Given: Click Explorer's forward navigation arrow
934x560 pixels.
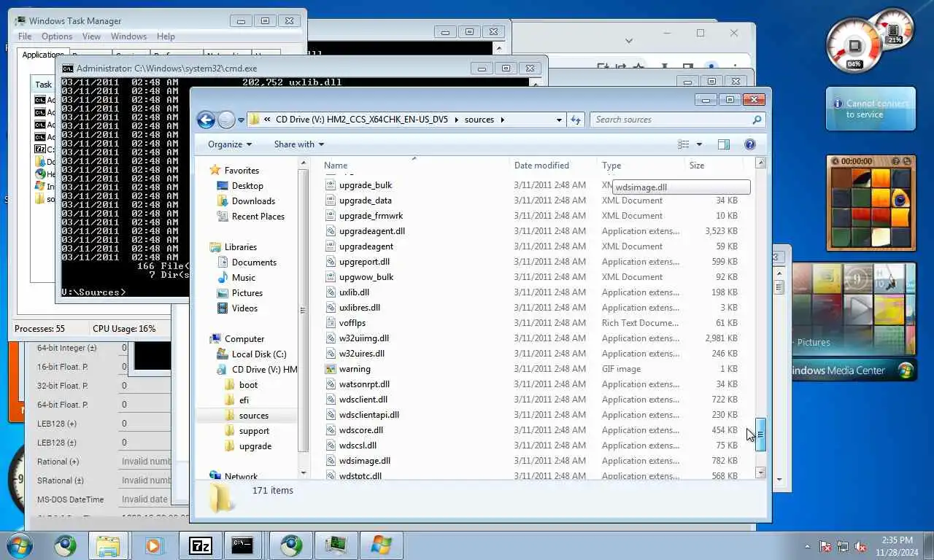Looking at the screenshot, I should point(226,120).
